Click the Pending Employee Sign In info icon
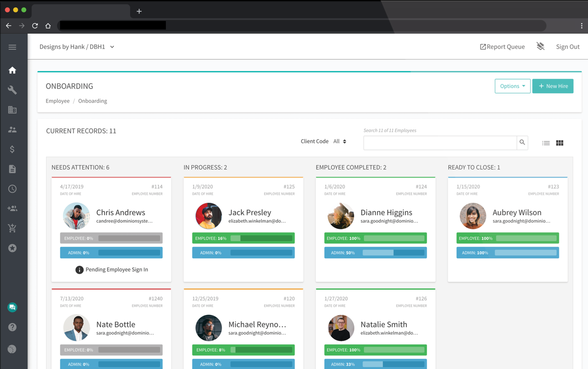The width and height of the screenshot is (588, 369). pyautogui.click(x=79, y=270)
